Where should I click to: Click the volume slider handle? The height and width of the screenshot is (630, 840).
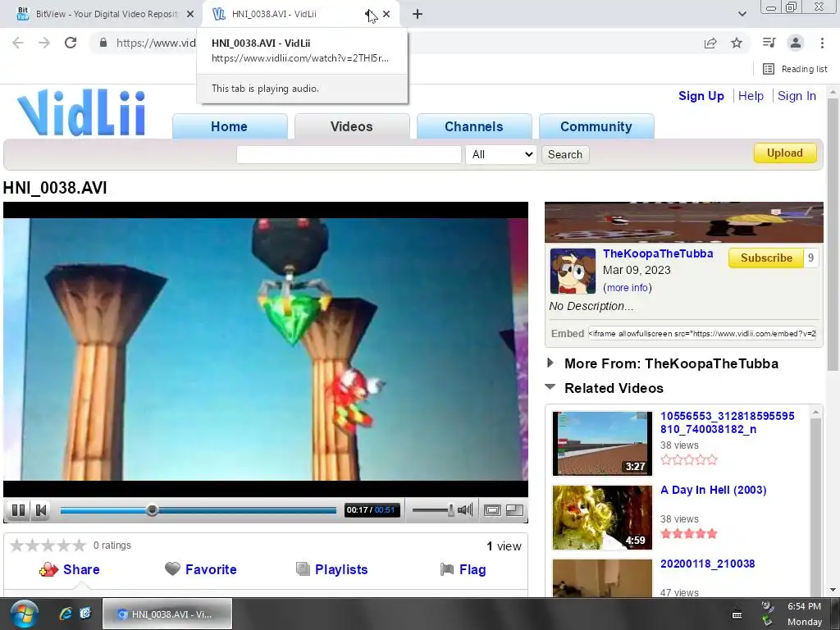pyautogui.click(x=451, y=510)
